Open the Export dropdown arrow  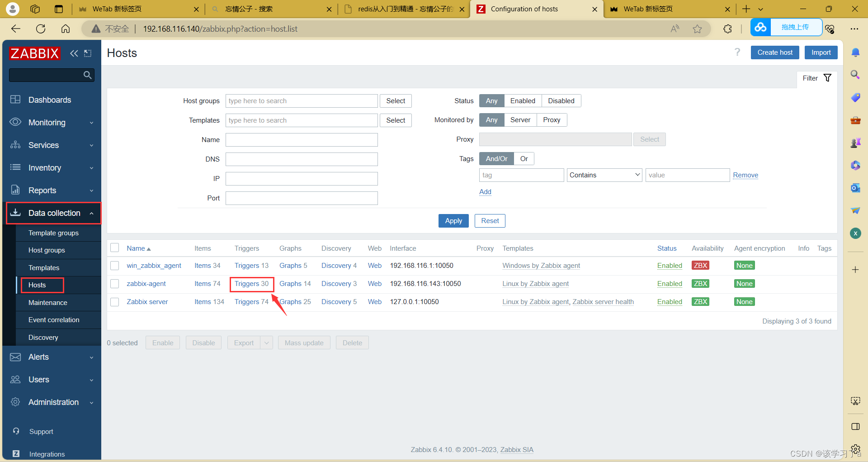[x=267, y=343]
